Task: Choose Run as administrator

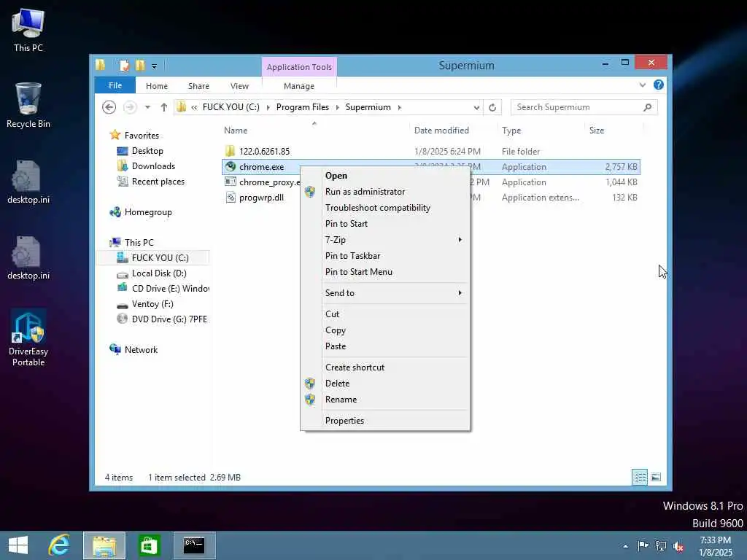Action: click(x=365, y=192)
